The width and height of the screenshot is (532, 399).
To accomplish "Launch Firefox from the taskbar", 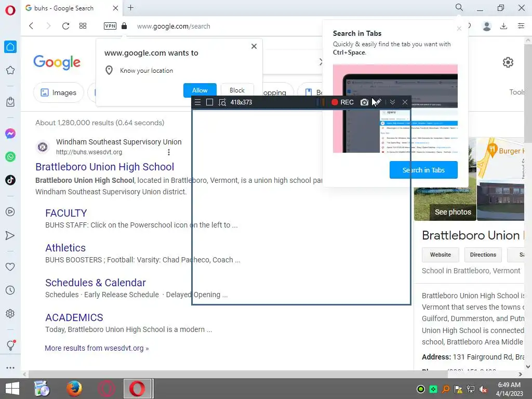I will click(x=74, y=389).
